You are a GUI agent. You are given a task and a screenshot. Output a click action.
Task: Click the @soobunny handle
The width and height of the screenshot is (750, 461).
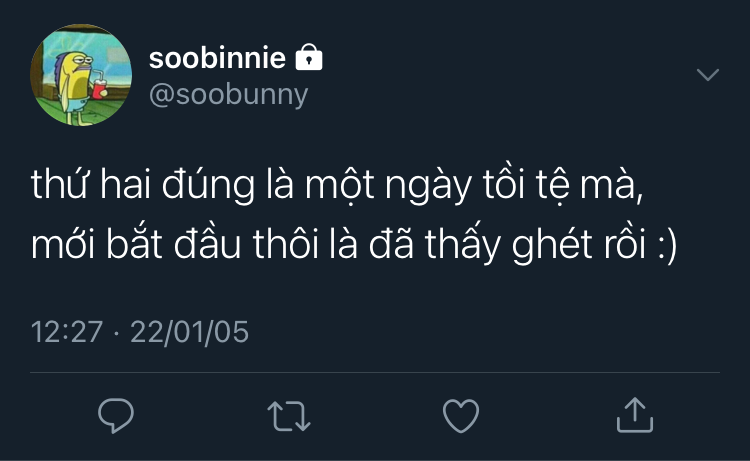(229, 95)
